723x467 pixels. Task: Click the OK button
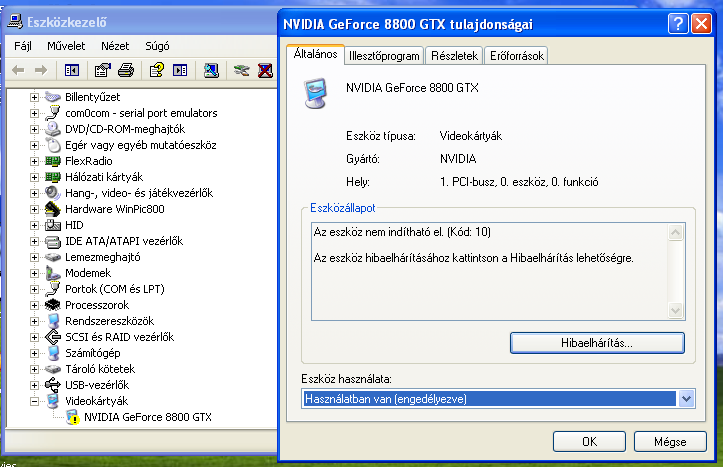(x=589, y=442)
